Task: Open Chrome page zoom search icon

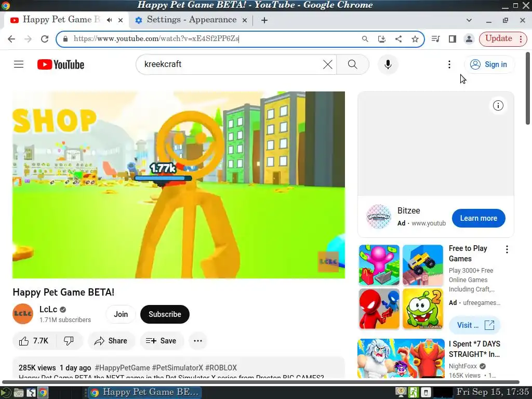Action: pyautogui.click(x=365, y=38)
